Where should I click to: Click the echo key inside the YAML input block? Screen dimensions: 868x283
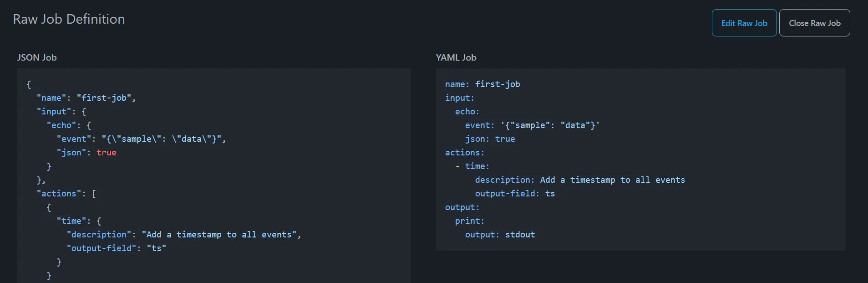[x=467, y=111]
